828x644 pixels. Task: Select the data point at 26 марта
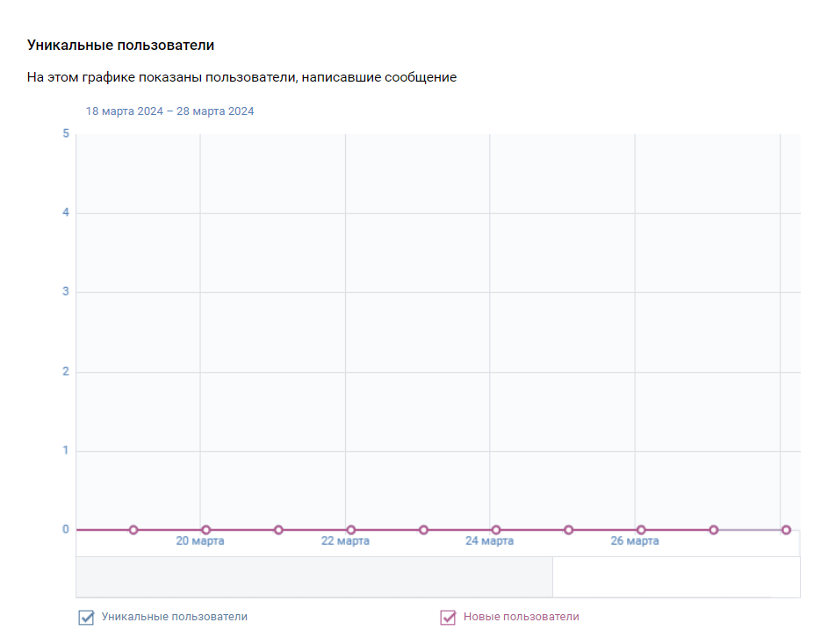pos(641,530)
